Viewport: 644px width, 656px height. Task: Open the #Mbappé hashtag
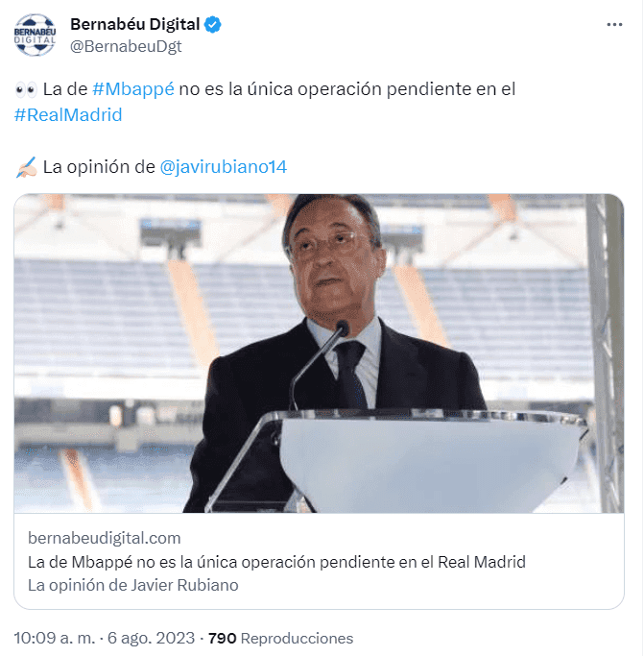click(x=133, y=89)
